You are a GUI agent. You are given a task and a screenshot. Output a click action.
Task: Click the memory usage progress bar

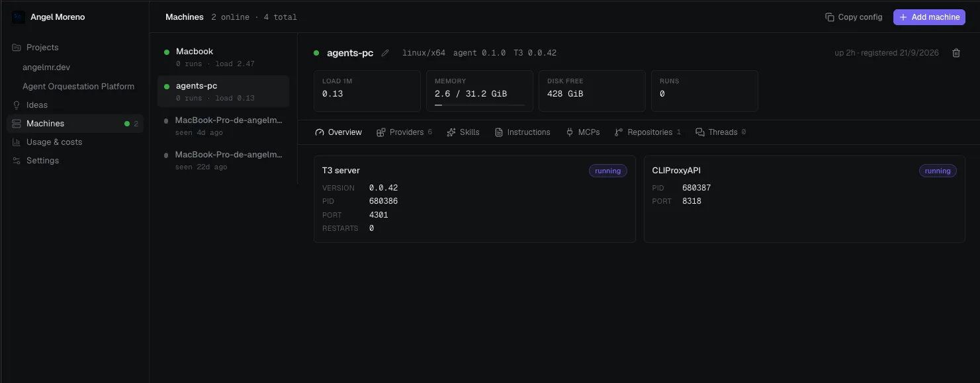click(x=480, y=105)
